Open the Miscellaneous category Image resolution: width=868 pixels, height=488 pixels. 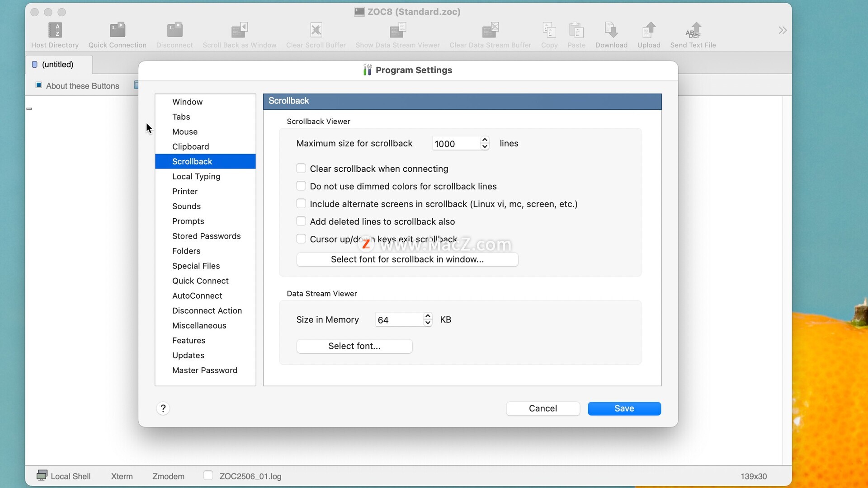205,325
